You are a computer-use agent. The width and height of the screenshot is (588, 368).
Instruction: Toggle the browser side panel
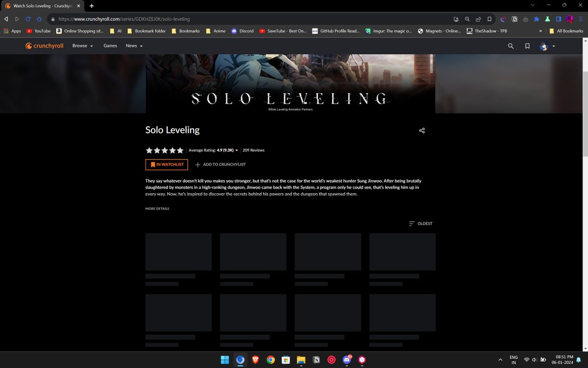point(559,19)
